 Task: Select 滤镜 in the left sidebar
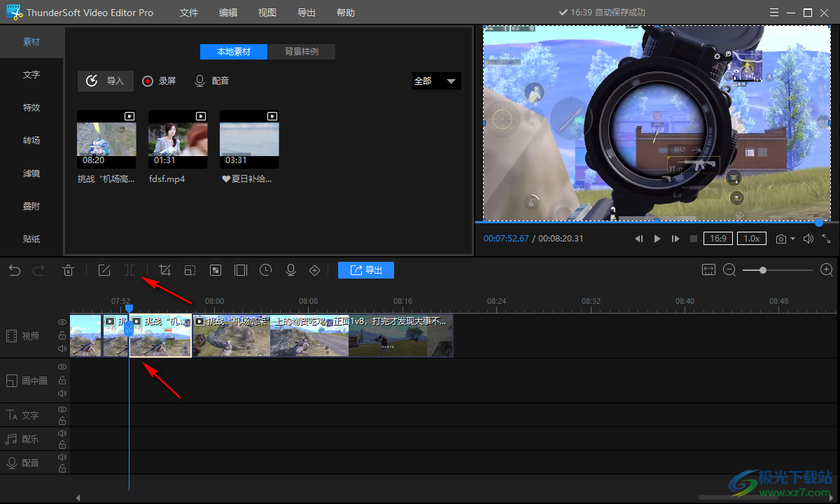31,174
